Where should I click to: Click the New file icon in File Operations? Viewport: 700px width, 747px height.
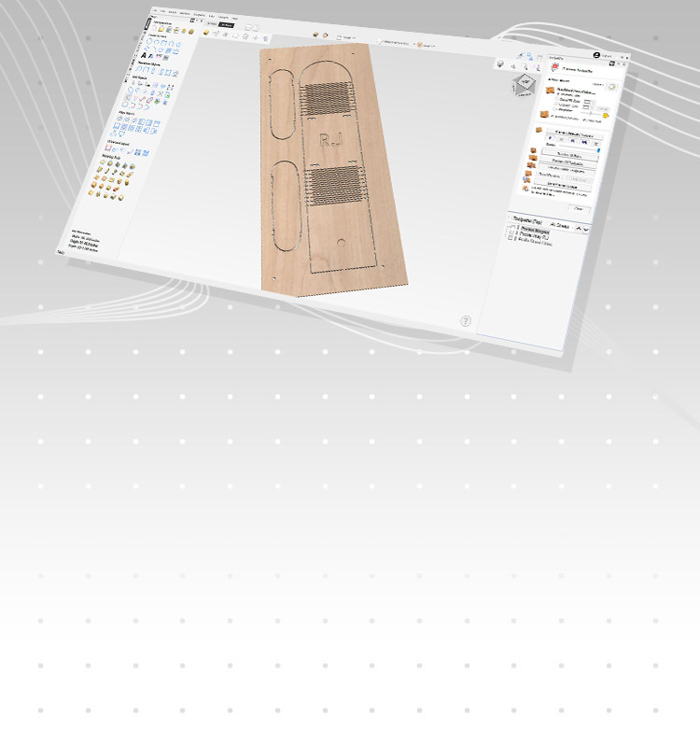[x=154, y=28]
